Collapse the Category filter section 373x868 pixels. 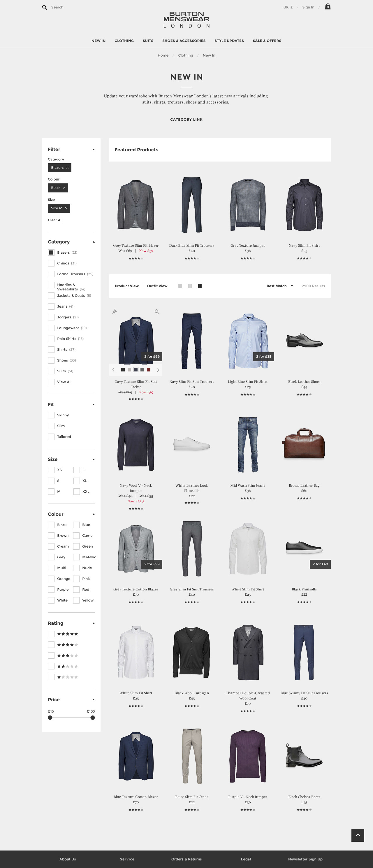94,242
